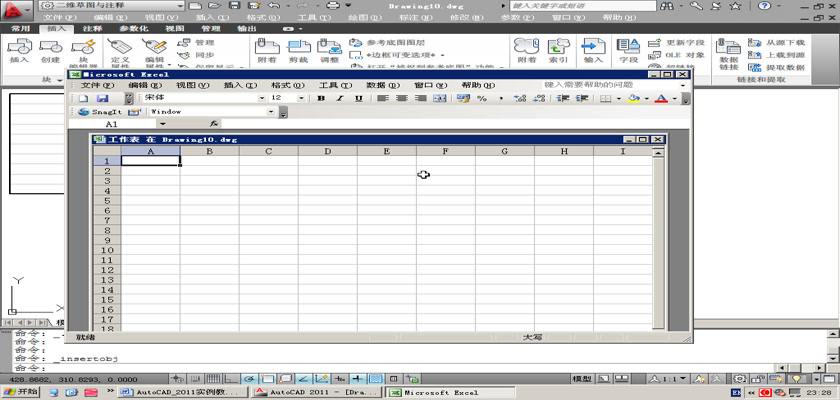Switch to the 参数化 ribbon tab
Viewport: 840px width, 400px height.
click(133, 28)
